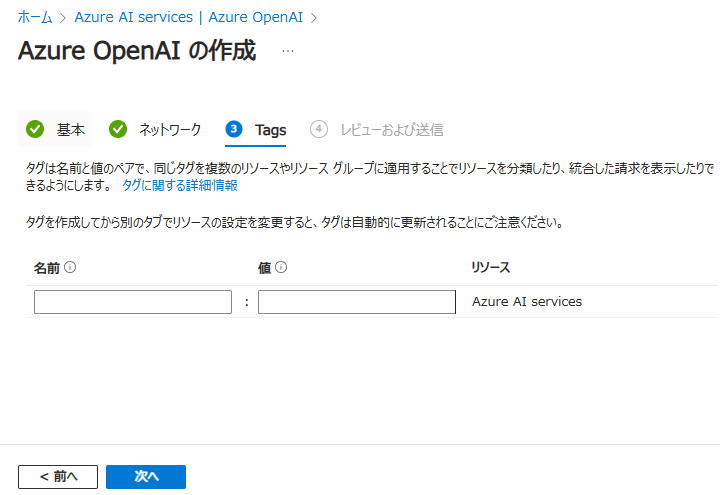720x495 pixels.
Task: Click the info icon beside 名前
Action: tap(70, 267)
